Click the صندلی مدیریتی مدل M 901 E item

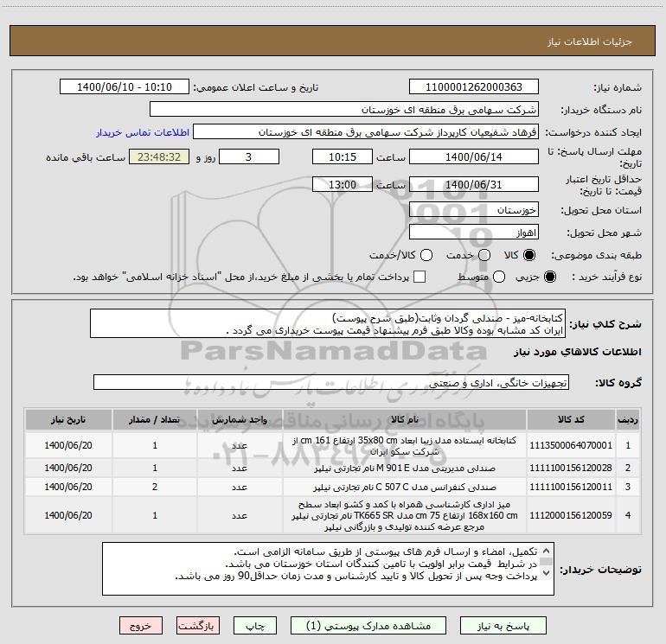click(405, 469)
